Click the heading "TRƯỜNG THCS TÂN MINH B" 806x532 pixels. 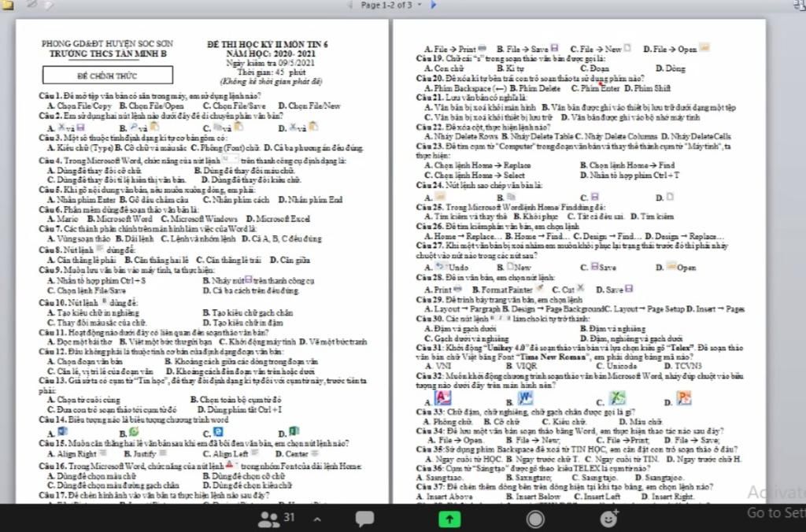tap(107, 54)
